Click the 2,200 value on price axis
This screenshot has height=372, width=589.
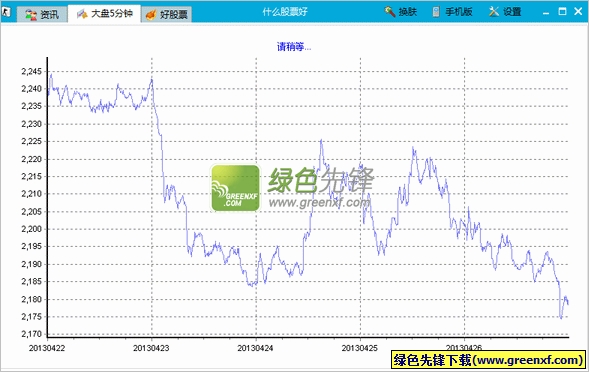point(32,229)
